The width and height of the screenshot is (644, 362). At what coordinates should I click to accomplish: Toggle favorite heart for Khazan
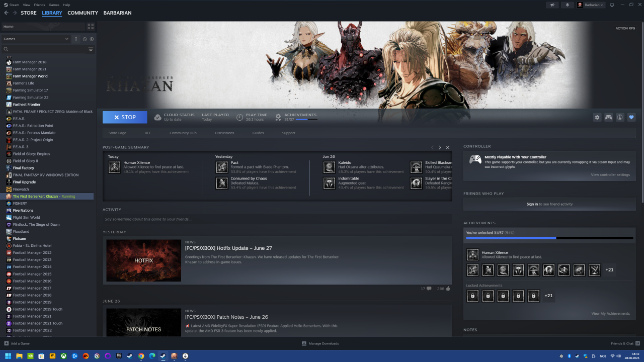click(x=631, y=117)
